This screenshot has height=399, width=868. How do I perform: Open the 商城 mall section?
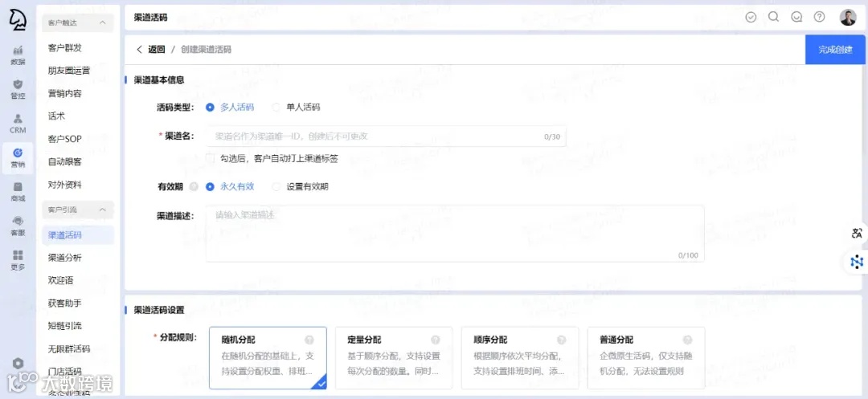[18, 193]
